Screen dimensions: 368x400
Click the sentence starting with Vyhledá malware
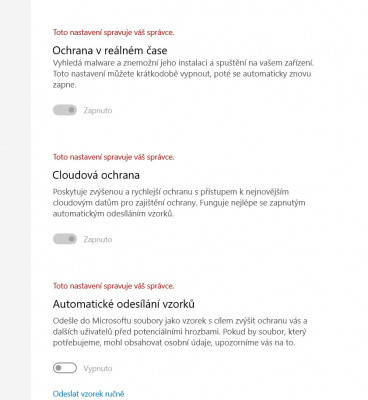point(183,63)
